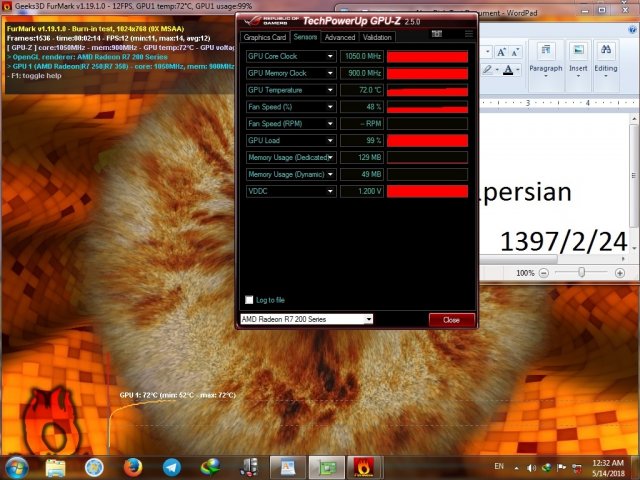Click the WordPad zoom out minus icon
Screen dimensions: 640x480
tap(544, 273)
